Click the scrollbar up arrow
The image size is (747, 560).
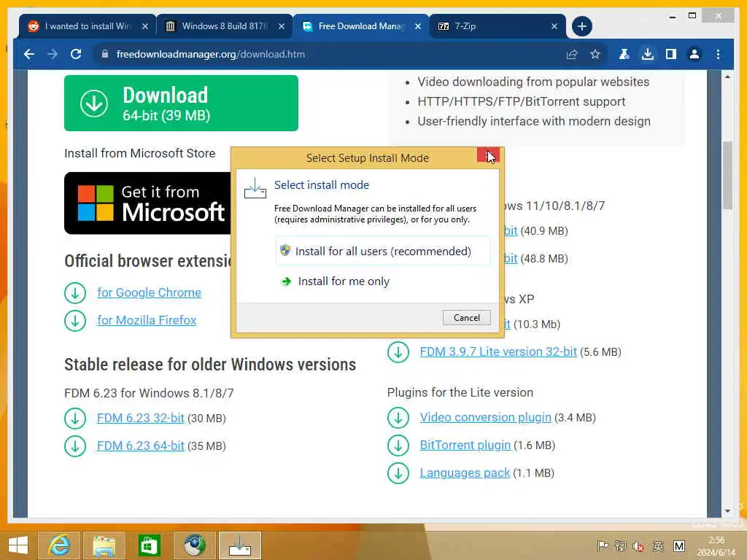[x=727, y=76]
